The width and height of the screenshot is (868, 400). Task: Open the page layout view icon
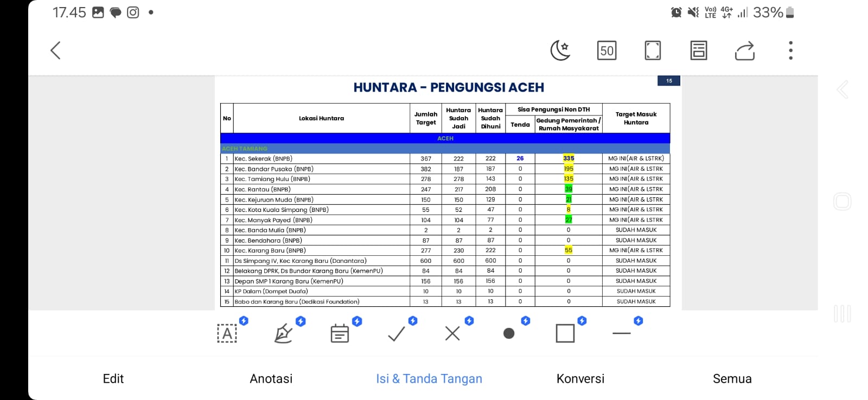699,50
